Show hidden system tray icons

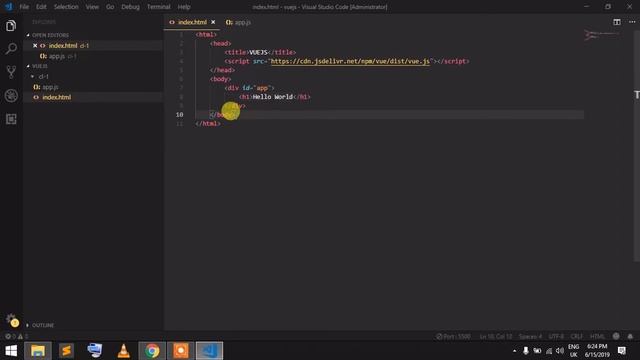514,351
